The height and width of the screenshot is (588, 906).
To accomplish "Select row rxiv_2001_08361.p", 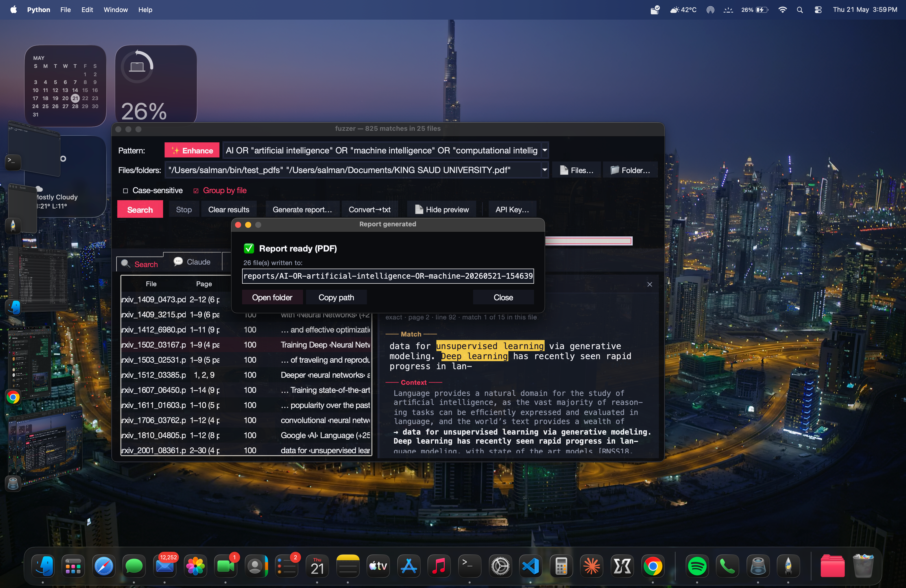I will [x=246, y=450].
